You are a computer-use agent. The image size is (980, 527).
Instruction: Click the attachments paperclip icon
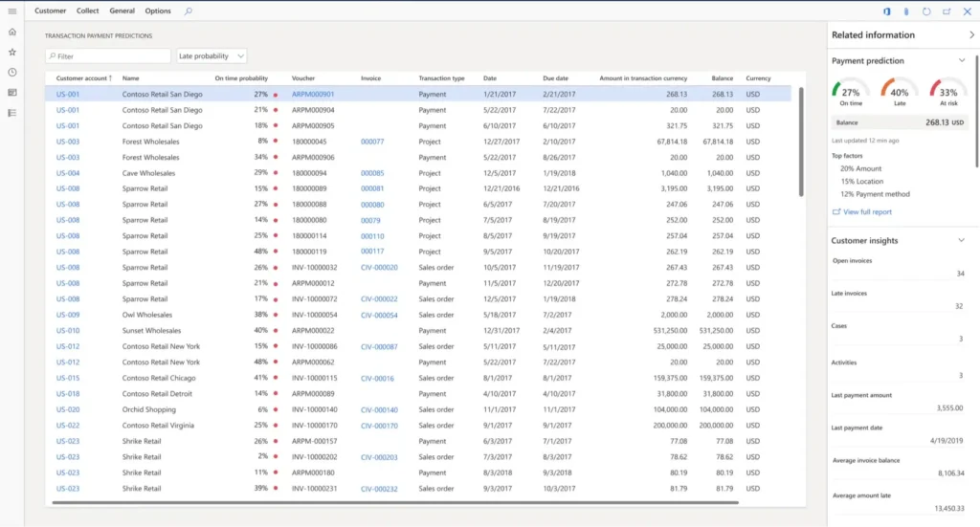pos(906,11)
